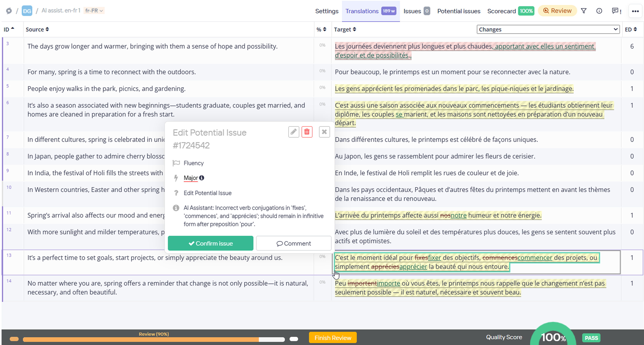Open the three-dots more options menu
The image size is (644, 345).
(x=635, y=11)
